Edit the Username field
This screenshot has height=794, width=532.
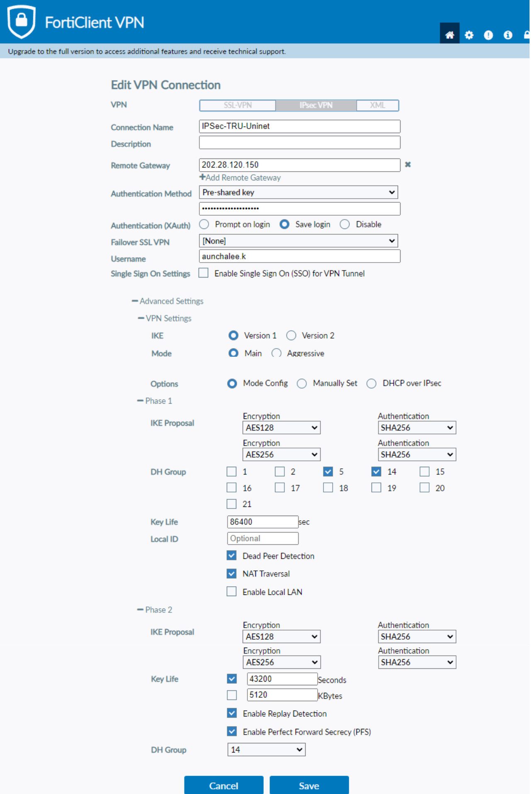[x=299, y=256]
